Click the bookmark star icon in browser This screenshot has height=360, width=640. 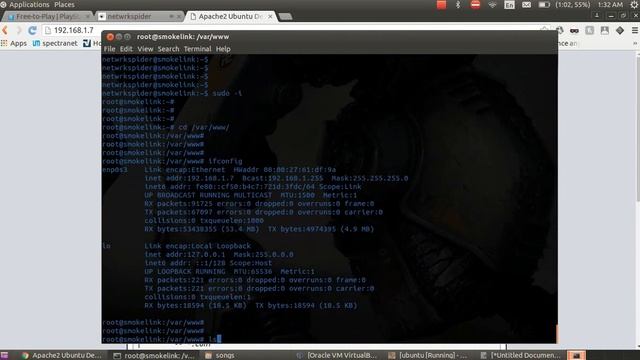(x=545, y=30)
